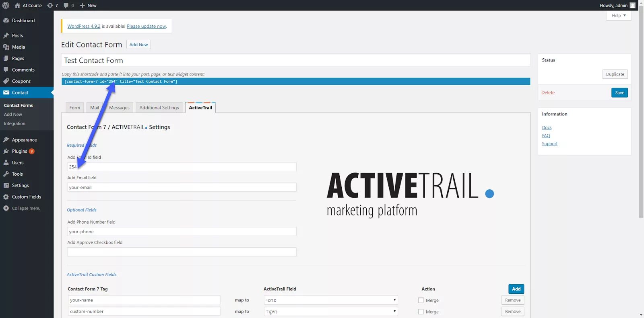Click the Media library icon

6,47
